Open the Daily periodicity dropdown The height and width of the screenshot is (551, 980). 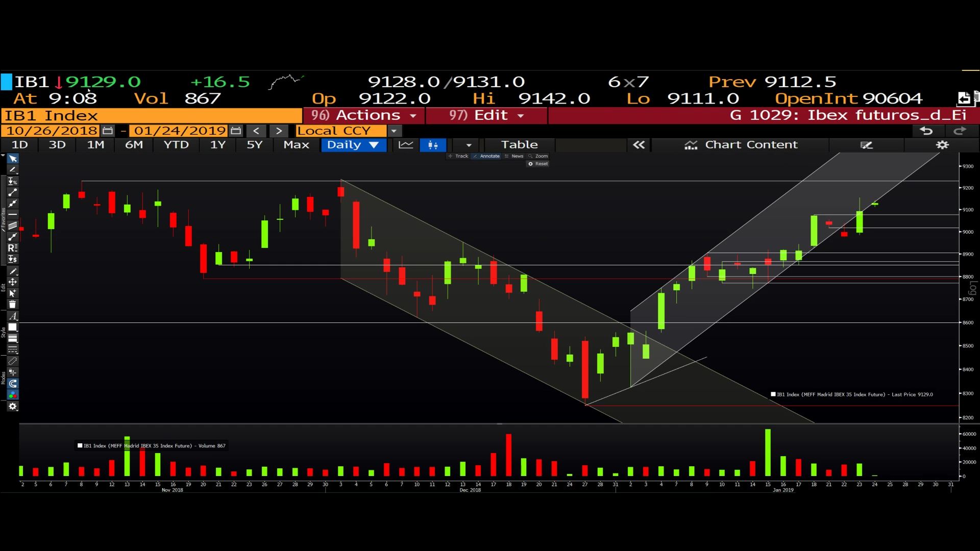(x=353, y=145)
